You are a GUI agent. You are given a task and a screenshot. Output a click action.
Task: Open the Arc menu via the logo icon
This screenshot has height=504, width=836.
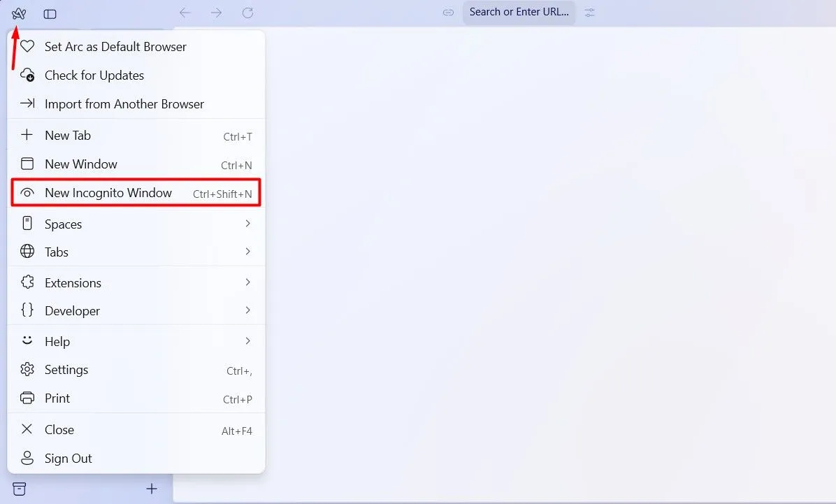pos(19,13)
